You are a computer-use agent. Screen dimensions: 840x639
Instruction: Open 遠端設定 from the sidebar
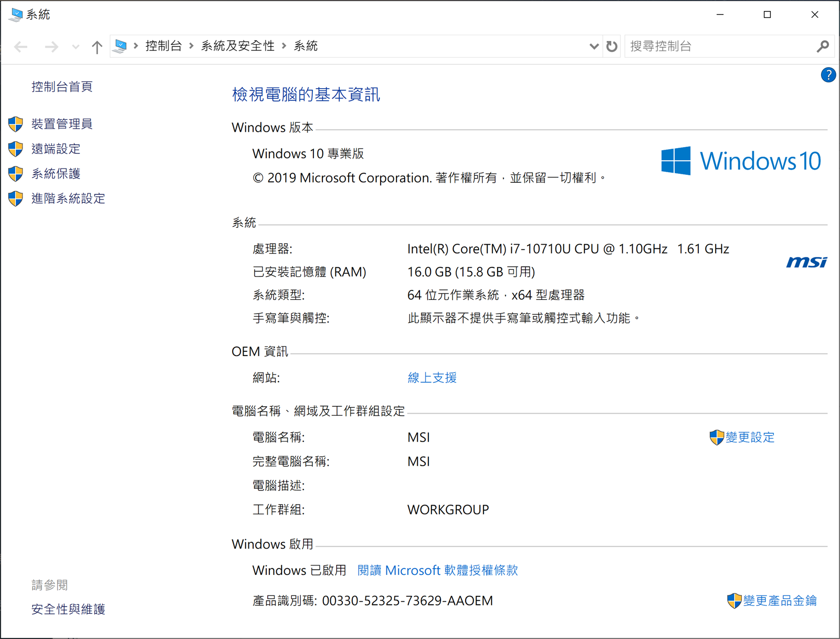pyautogui.click(x=56, y=149)
